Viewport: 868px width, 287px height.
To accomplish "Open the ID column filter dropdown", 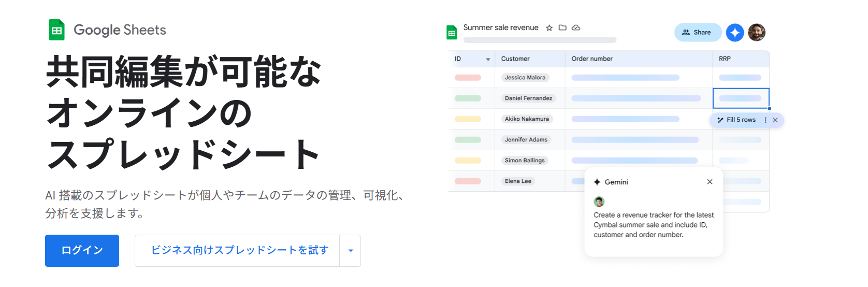I will click(488, 59).
